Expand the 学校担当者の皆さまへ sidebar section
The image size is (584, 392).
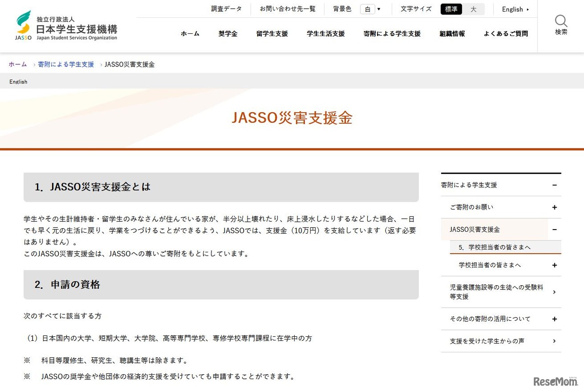(x=555, y=265)
